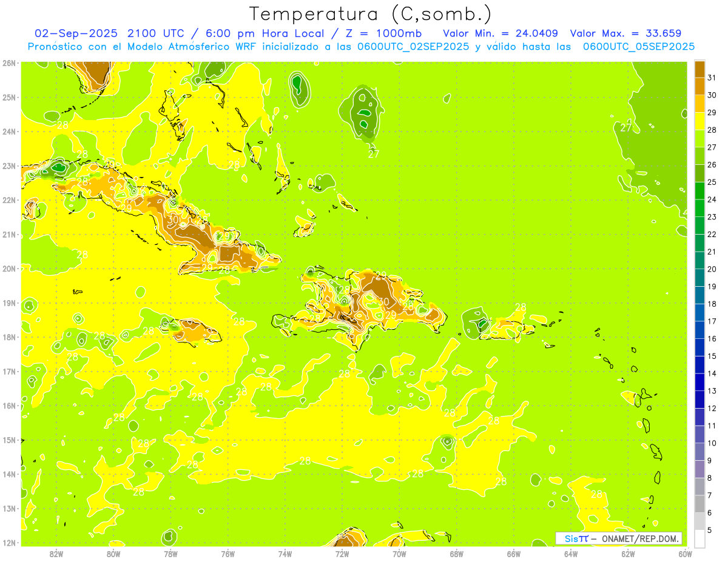728x562 pixels.
Task: Click the dark brown swatch above legend value 31
Action: pos(699,70)
